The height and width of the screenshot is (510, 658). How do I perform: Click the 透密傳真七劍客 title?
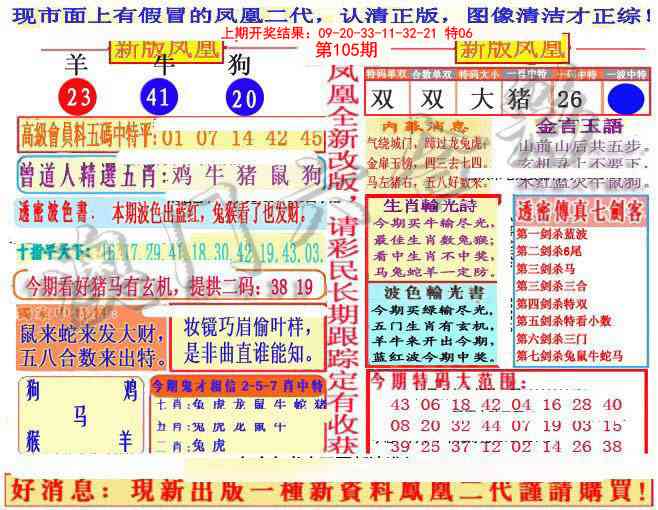click(x=580, y=211)
